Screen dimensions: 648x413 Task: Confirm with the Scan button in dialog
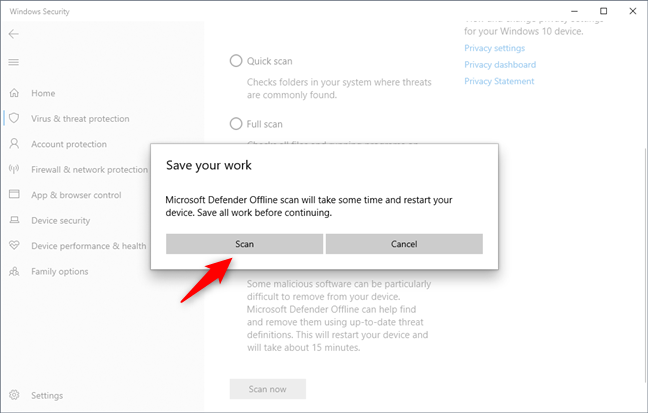[244, 244]
